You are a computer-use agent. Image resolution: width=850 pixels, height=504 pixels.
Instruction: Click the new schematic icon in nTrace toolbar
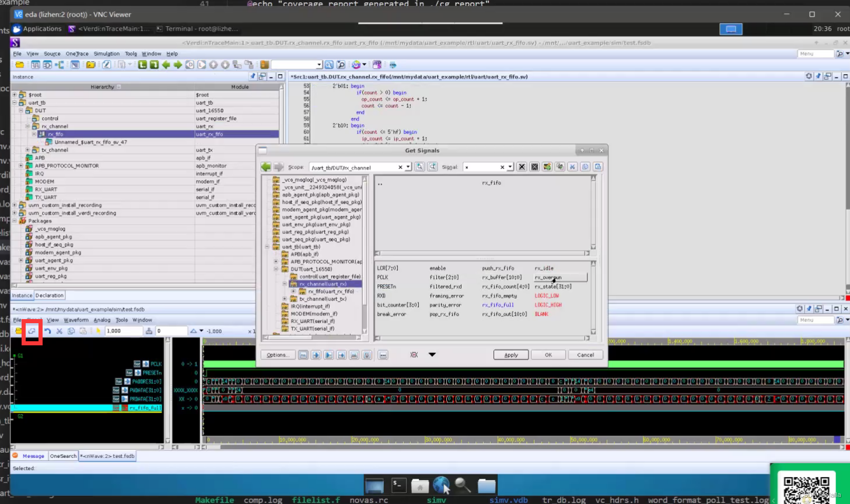point(47,65)
